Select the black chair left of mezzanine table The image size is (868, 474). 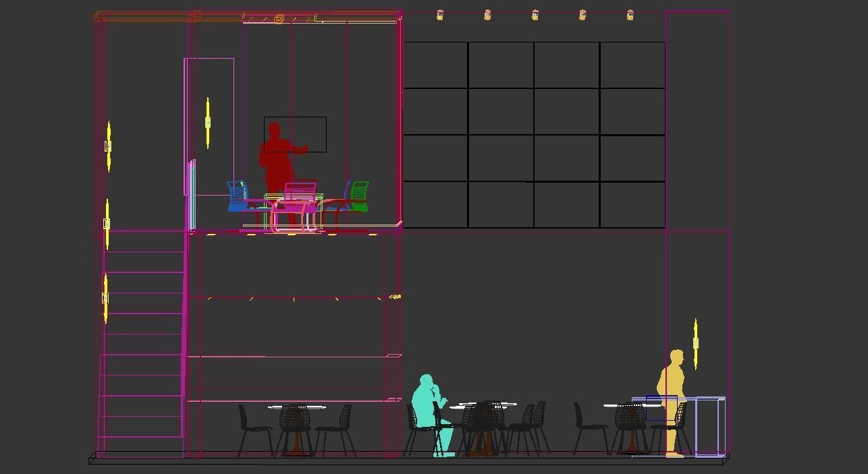[255, 430]
